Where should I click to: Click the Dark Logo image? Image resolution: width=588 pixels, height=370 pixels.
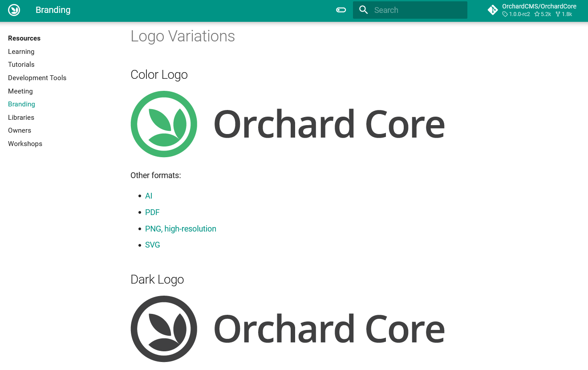(x=288, y=329)
